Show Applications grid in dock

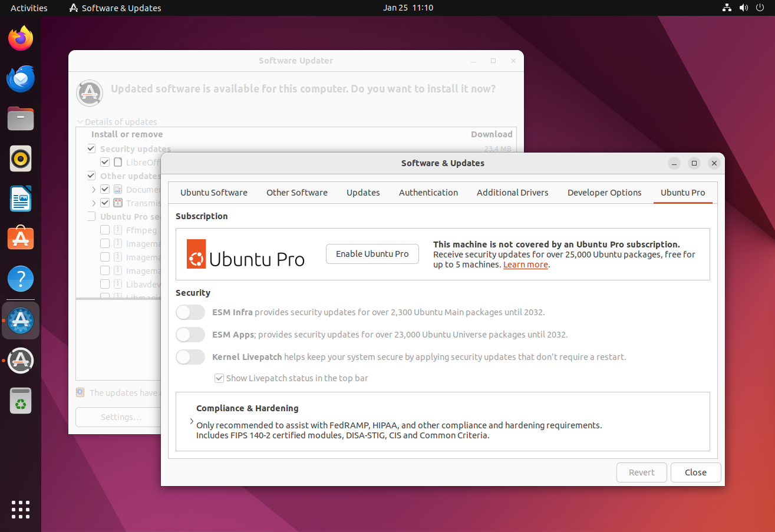21,510
